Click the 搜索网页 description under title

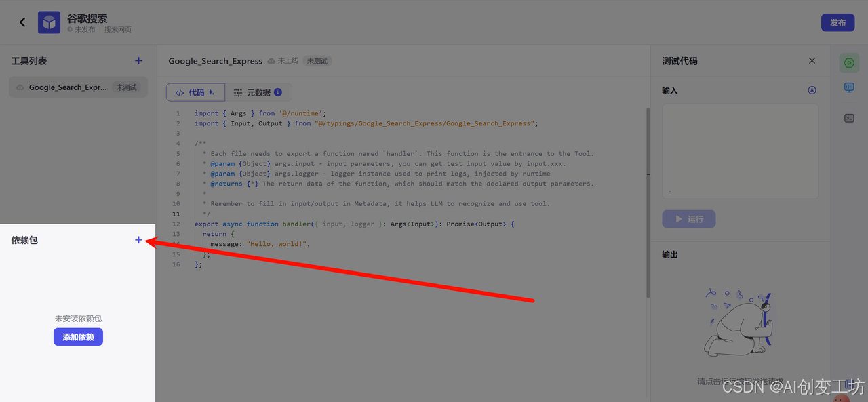118,30
